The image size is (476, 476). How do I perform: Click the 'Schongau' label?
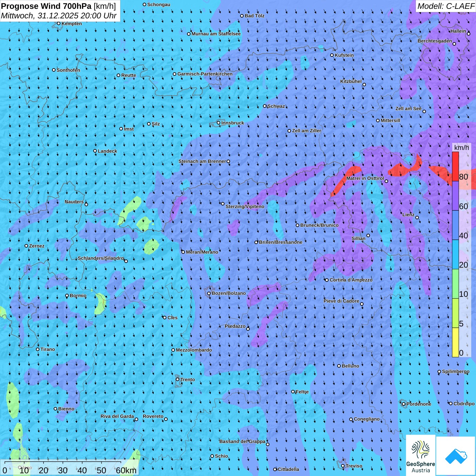point(159,4)
